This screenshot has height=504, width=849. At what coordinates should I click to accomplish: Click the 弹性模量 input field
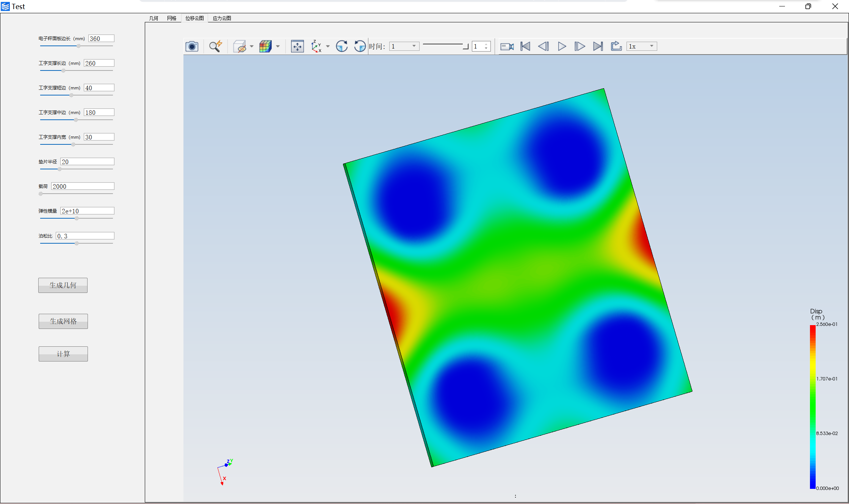[x=87, y=211]
